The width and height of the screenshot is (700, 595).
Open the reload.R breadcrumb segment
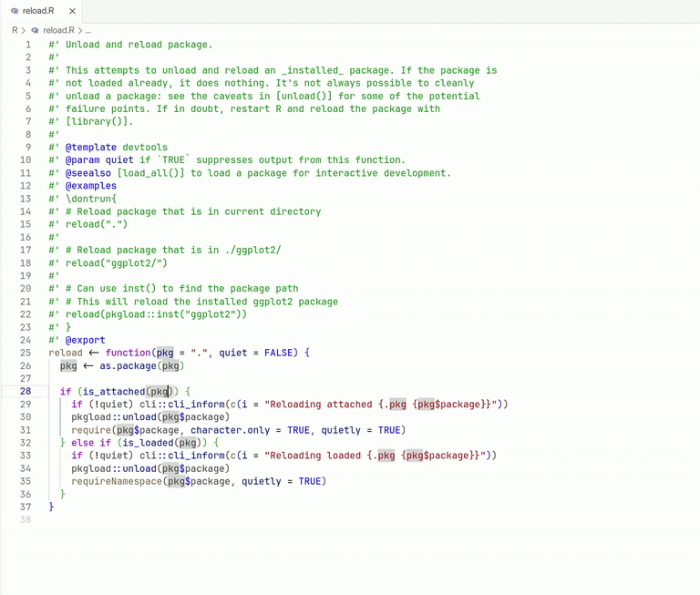(58, 30)
